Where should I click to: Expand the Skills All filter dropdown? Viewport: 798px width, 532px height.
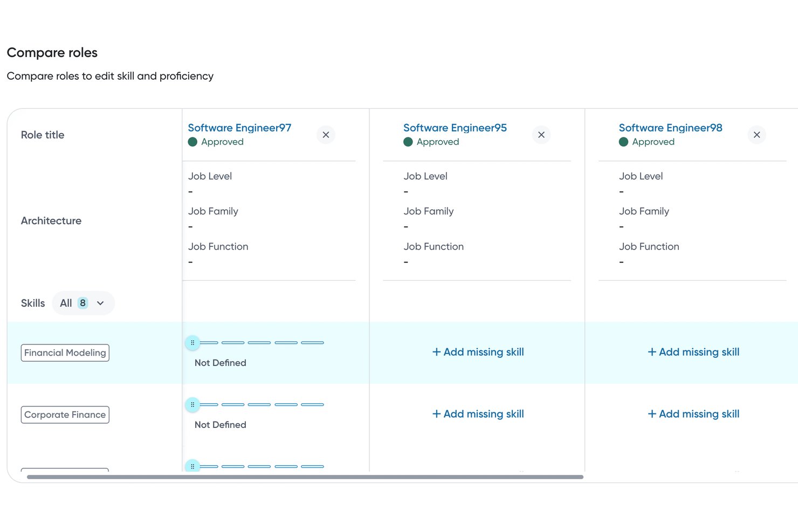tap(84, 303)
